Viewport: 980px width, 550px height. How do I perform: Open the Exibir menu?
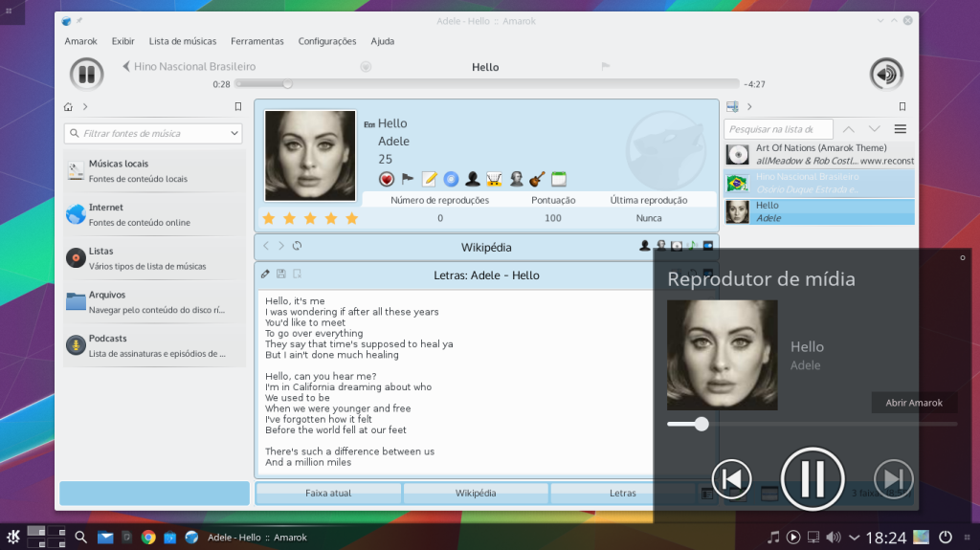tap(123, 41)
